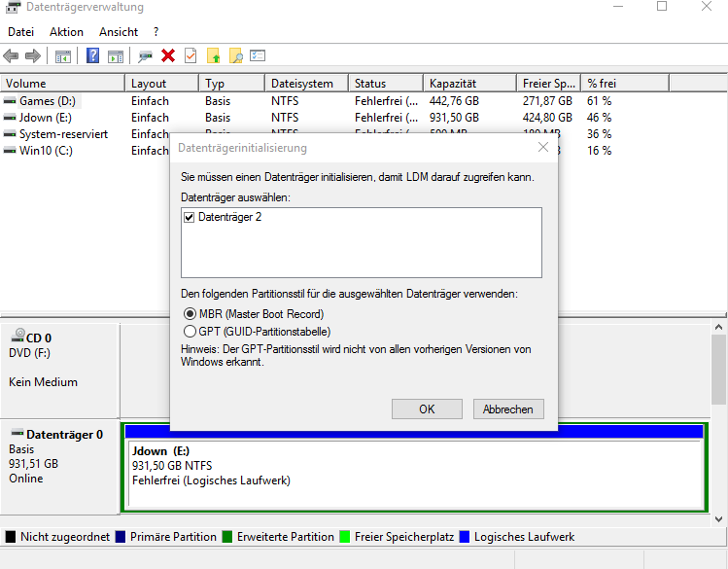Close the Datenträgerinitialisierung dialog with the X
This screenshot has height=569, width=728.
(543, 147)
